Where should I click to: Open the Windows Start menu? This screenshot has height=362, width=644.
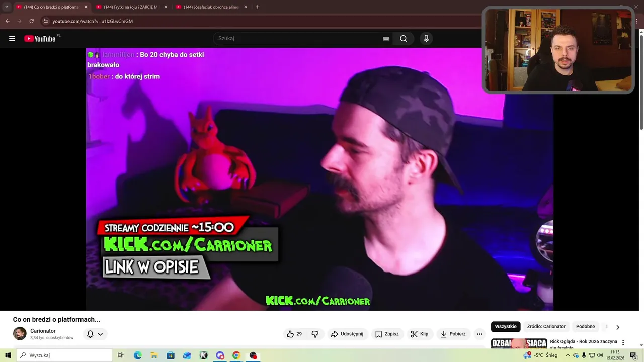[x=8, y=355]
